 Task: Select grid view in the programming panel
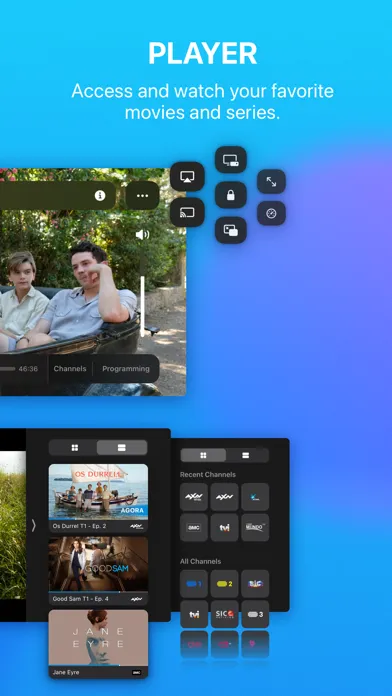[75, 447]
